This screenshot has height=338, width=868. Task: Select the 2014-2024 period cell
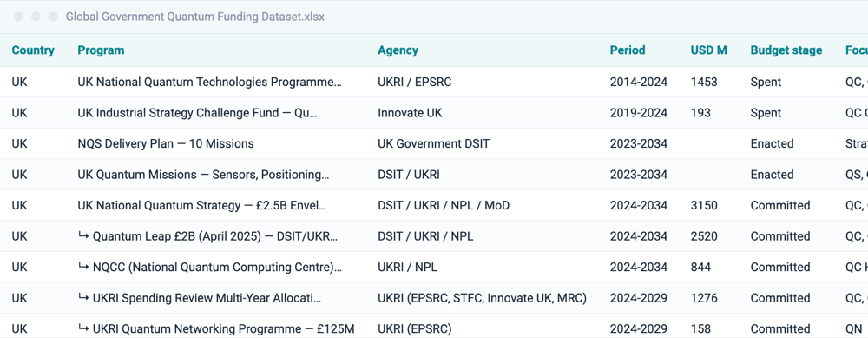pos(639,82)
